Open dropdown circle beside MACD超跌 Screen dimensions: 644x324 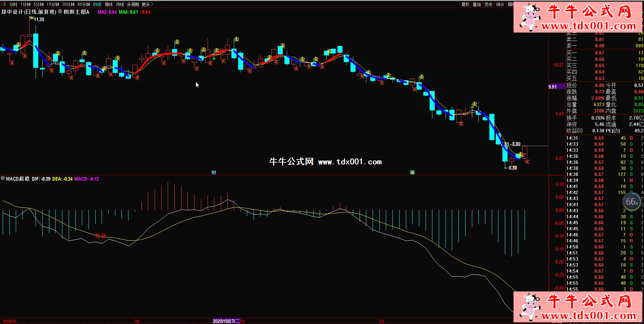(3, 178)
